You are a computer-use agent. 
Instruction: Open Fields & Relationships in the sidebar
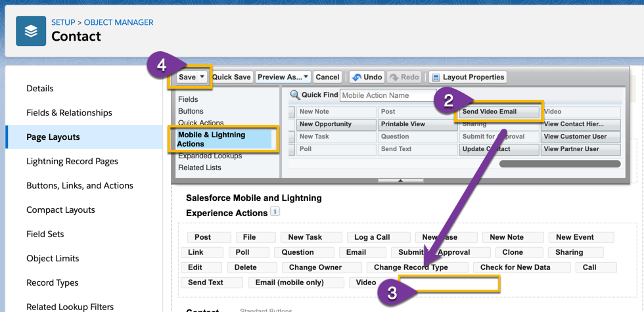[x=69, y=112]
